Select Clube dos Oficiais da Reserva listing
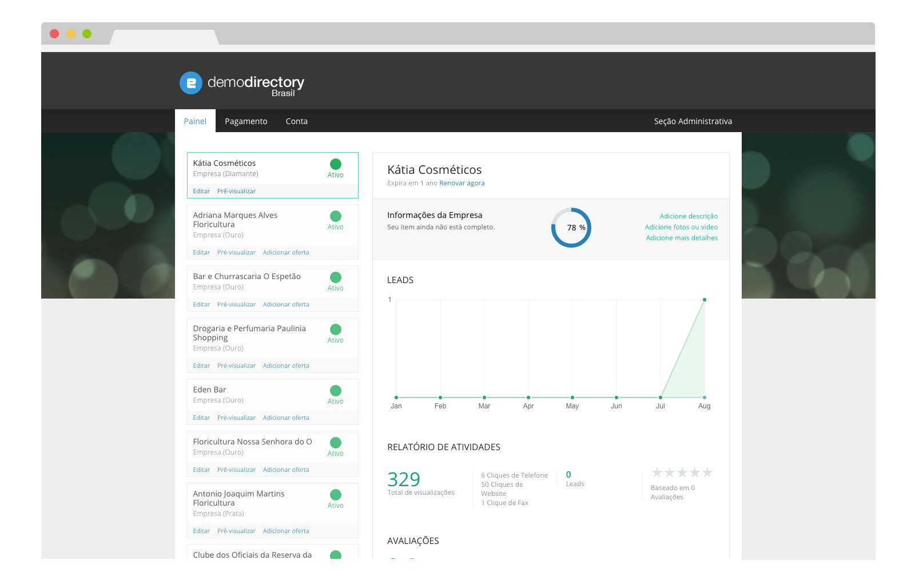Screen dimensions: 915x588 click(x=252, y=555)
